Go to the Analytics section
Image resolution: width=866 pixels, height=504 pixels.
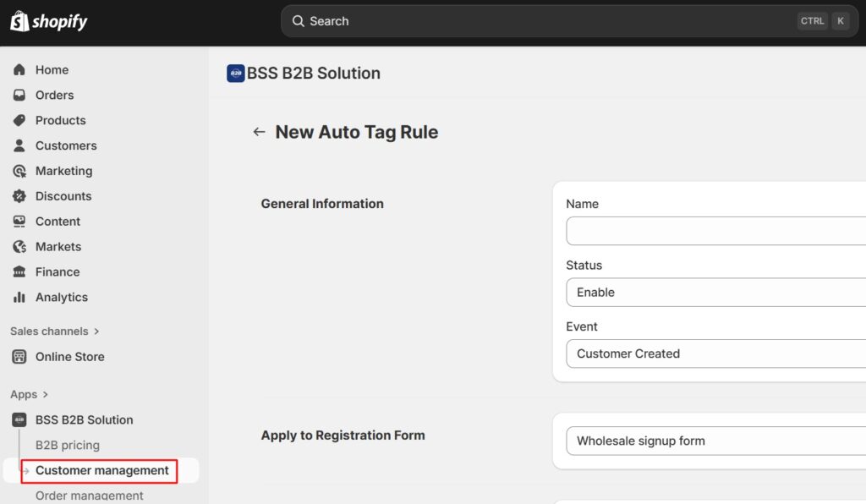[62, 297]
